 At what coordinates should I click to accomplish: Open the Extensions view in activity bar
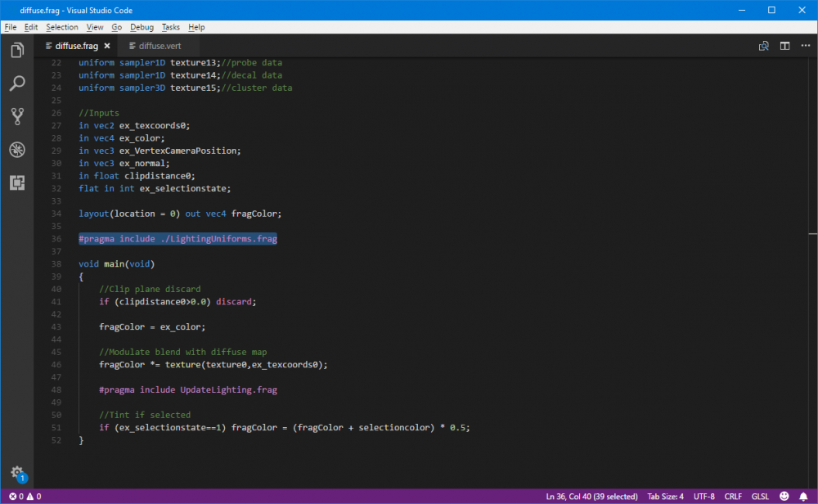16,182
